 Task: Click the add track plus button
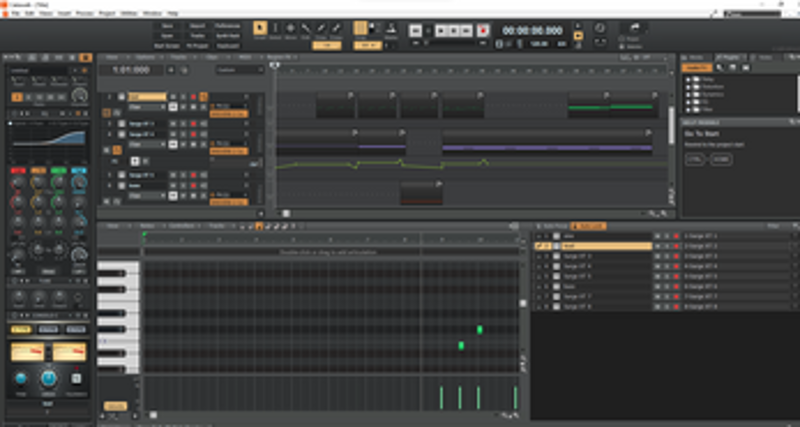[x=171, y=70]
